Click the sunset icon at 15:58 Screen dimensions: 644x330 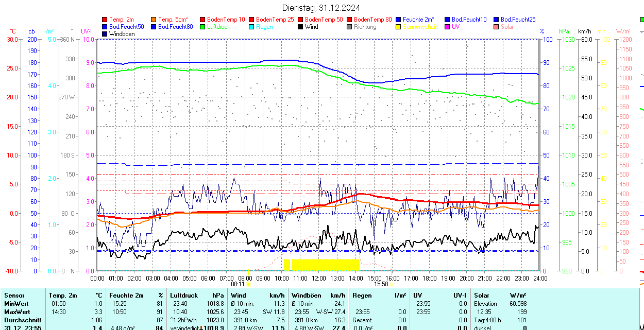[x=392, y=284]
